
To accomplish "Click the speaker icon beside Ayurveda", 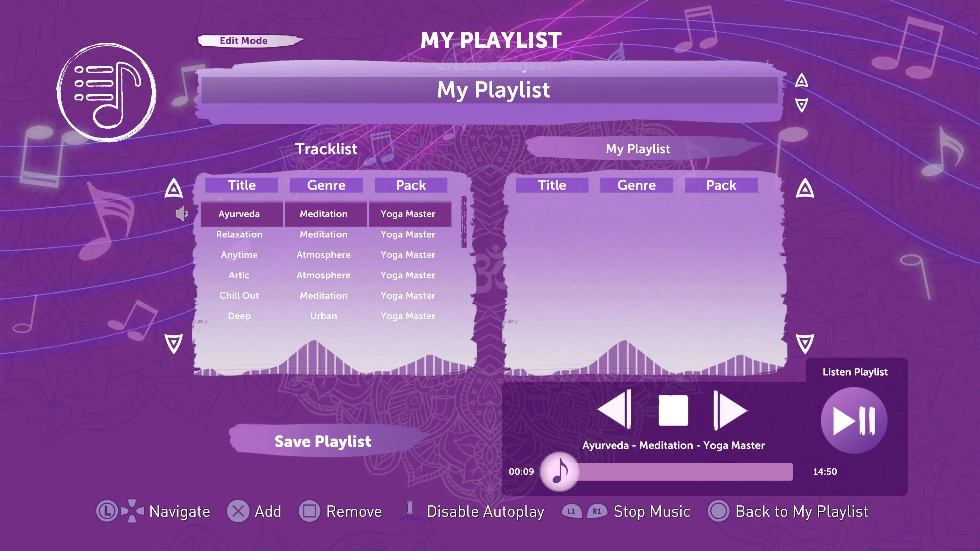I will point(182,214).
